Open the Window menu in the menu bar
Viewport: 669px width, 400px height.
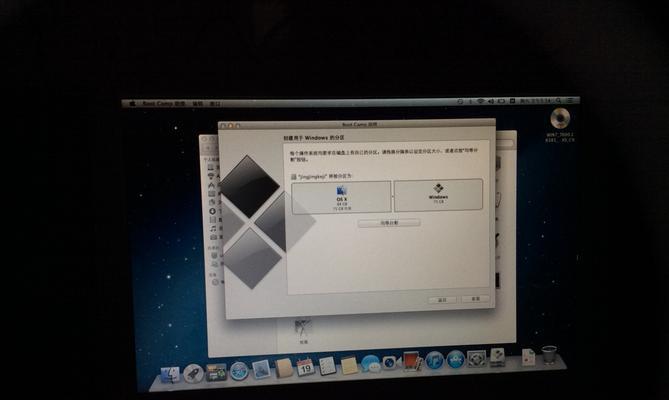[215, 104]
